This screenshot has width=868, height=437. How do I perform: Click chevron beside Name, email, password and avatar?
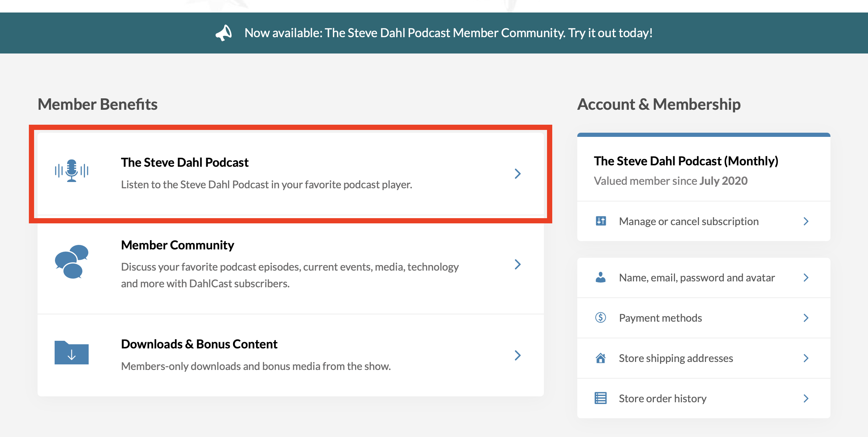806,278
